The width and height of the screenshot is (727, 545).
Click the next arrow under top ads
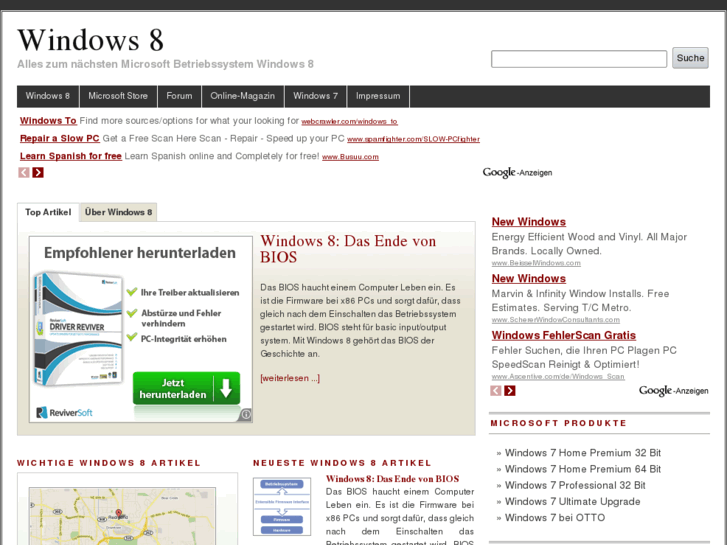point(38,173)
